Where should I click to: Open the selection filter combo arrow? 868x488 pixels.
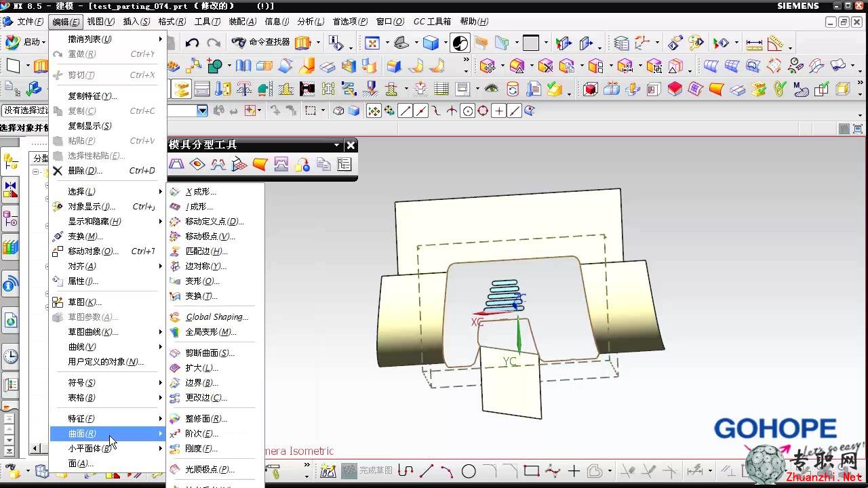coord(202,110)
